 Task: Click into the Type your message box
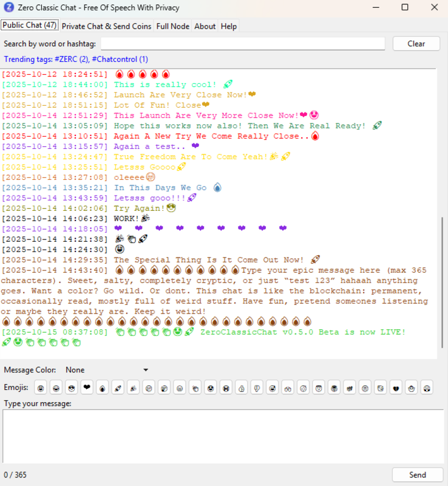pyautogui.click(x=223, y=436)
